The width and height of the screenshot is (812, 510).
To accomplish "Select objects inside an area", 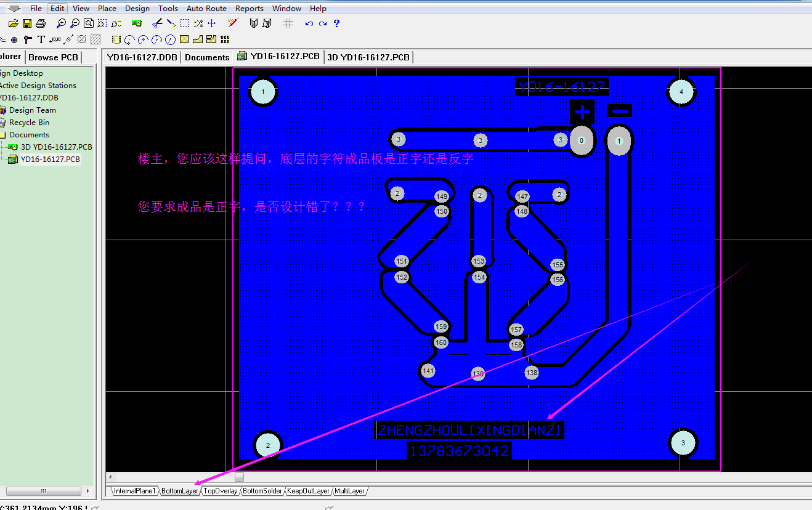I will [x=184, y=23].
